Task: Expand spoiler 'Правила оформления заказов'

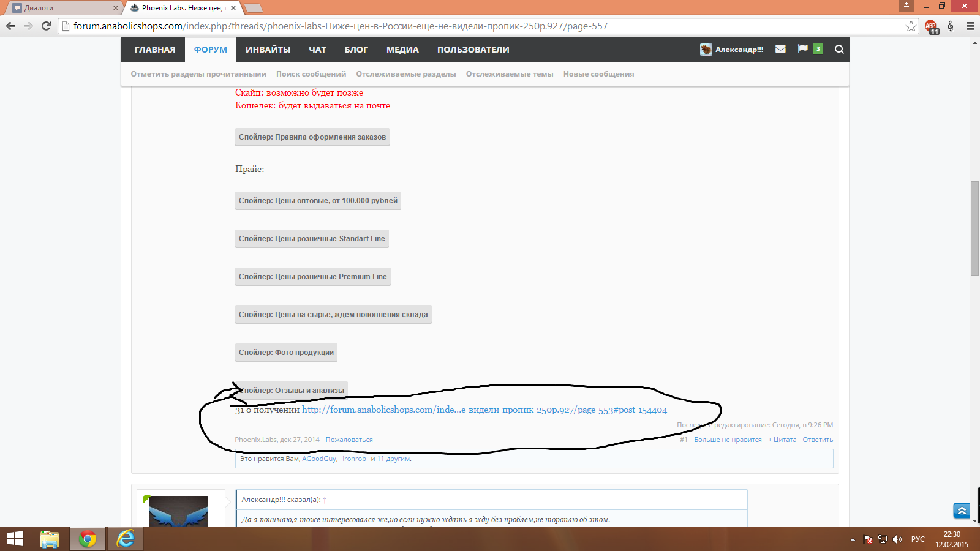Action: [x=312, y=137]
